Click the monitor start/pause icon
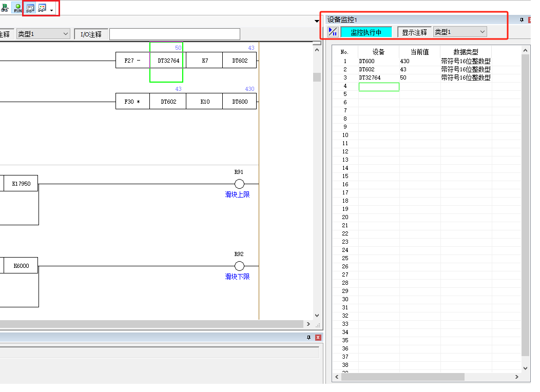Image resolution: width=540 pixels, height=392 pixels. (x=333, y=32)
